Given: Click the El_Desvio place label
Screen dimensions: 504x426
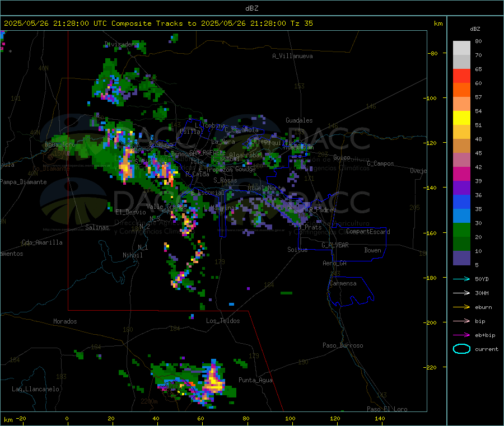Looking at the screenshot, I should pos(131,212).
